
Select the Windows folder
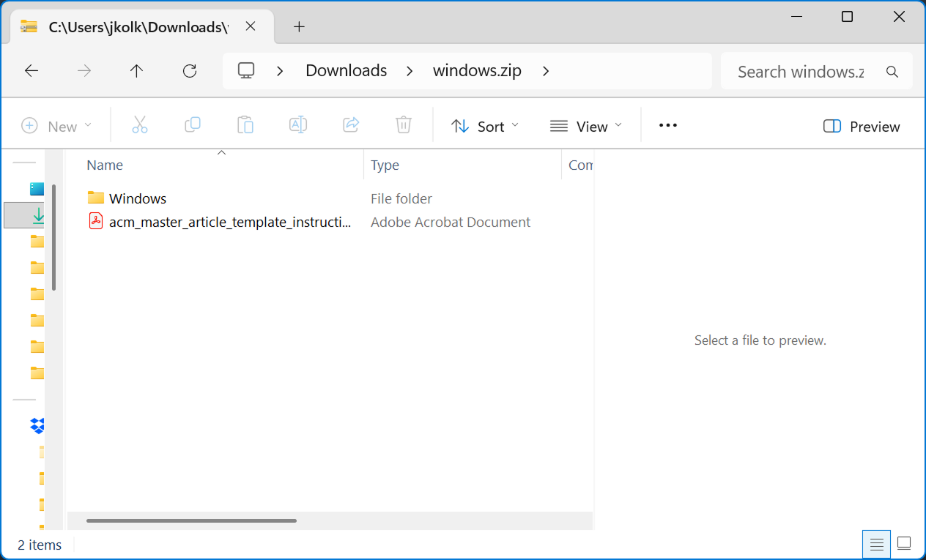(x=138, y=198)
